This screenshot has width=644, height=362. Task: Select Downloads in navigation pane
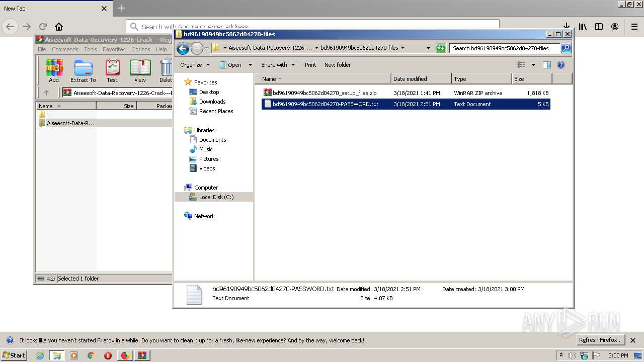point(212,102)
